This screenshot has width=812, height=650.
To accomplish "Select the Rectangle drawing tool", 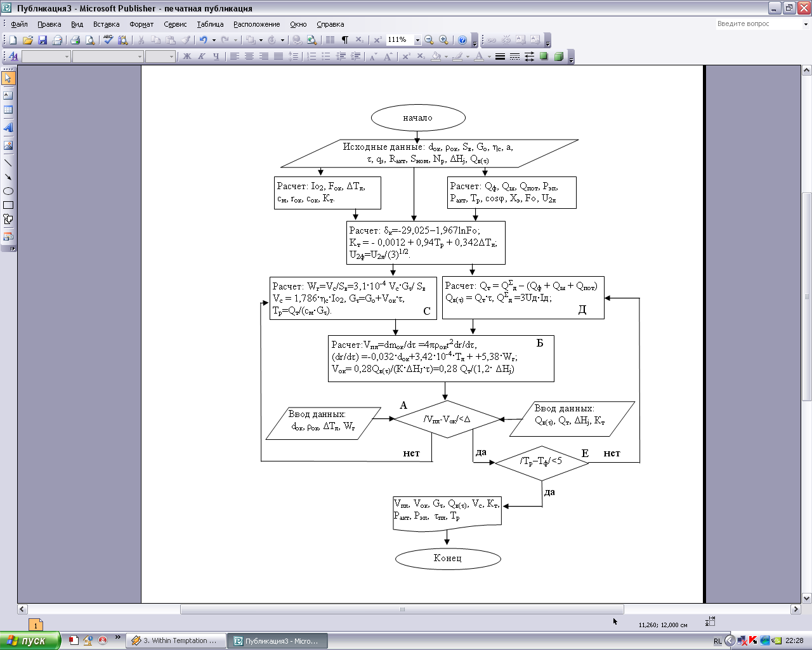I will click(8, 205).
